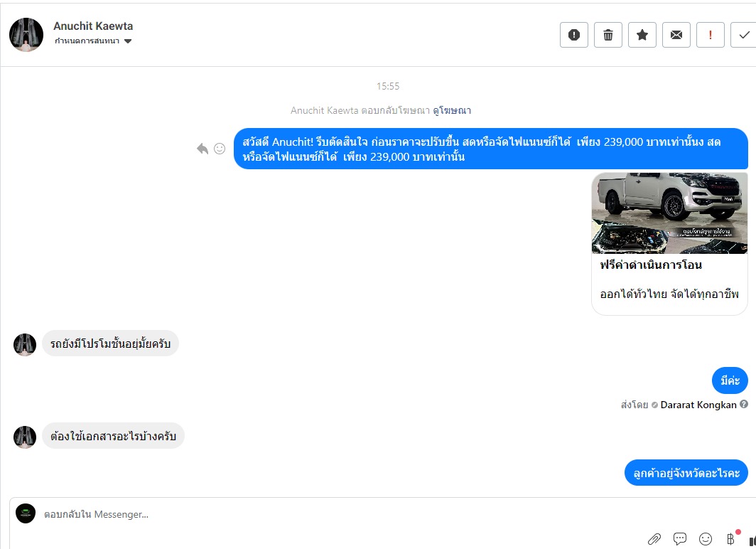Reply to the first message with arrow icon
This screenshot has width=756, height=549.
click(202, 149)
